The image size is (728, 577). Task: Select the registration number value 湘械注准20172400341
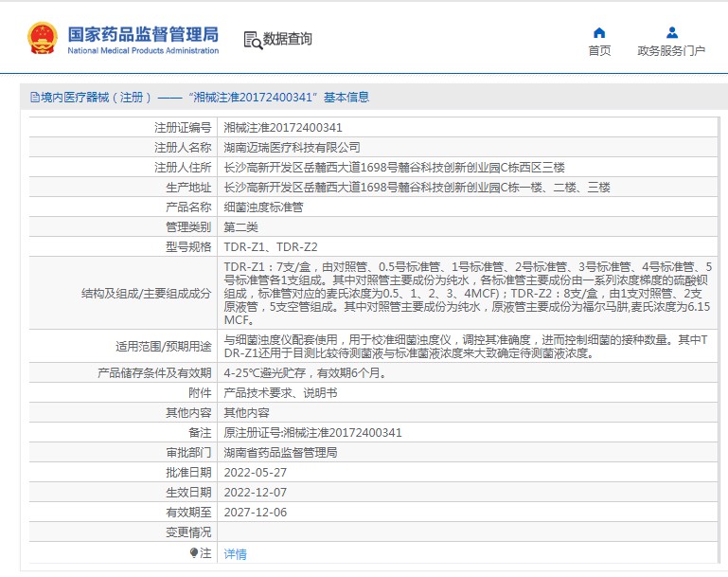click(282, 127)
